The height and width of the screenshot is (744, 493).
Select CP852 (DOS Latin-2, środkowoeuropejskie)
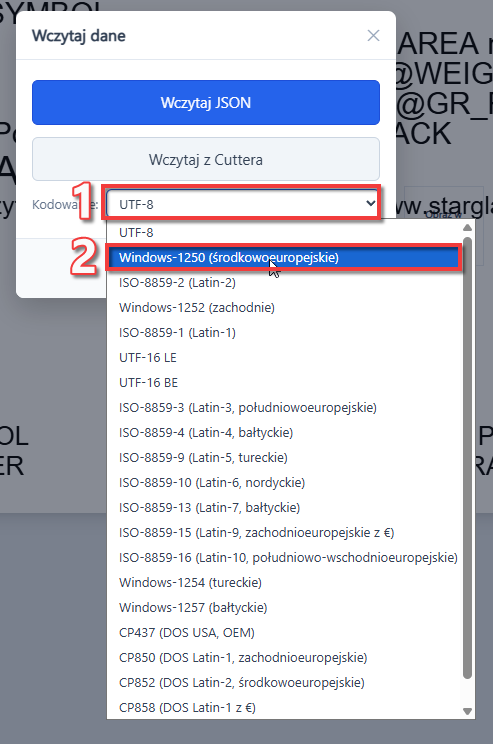pos(285,682)
